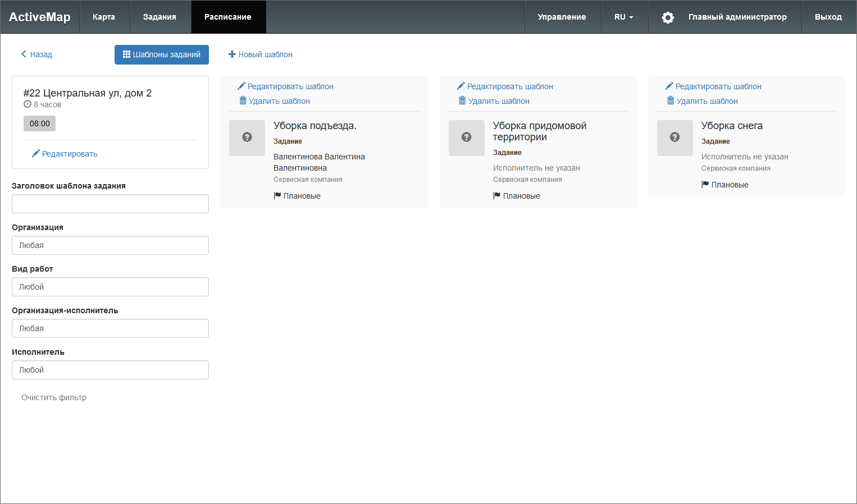The width and height of the screenshot is (857, 504).
Task: Click Исполнитель не указан in Уборка придомовой территории card
Action: (536, 168)
